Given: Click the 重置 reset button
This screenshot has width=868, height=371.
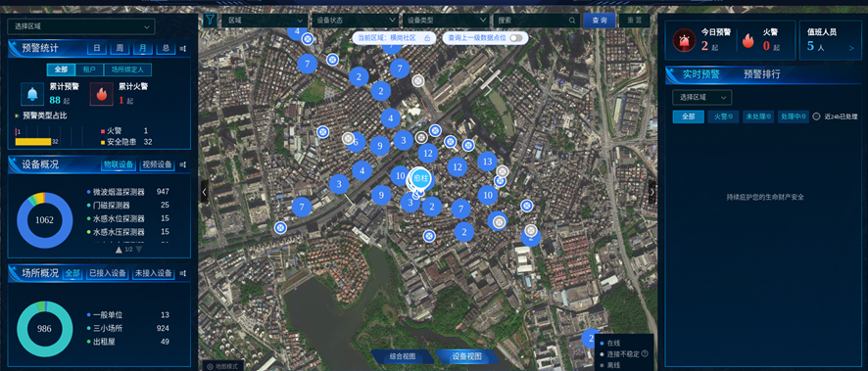Looking at the screenshot, I should [635, 21].
